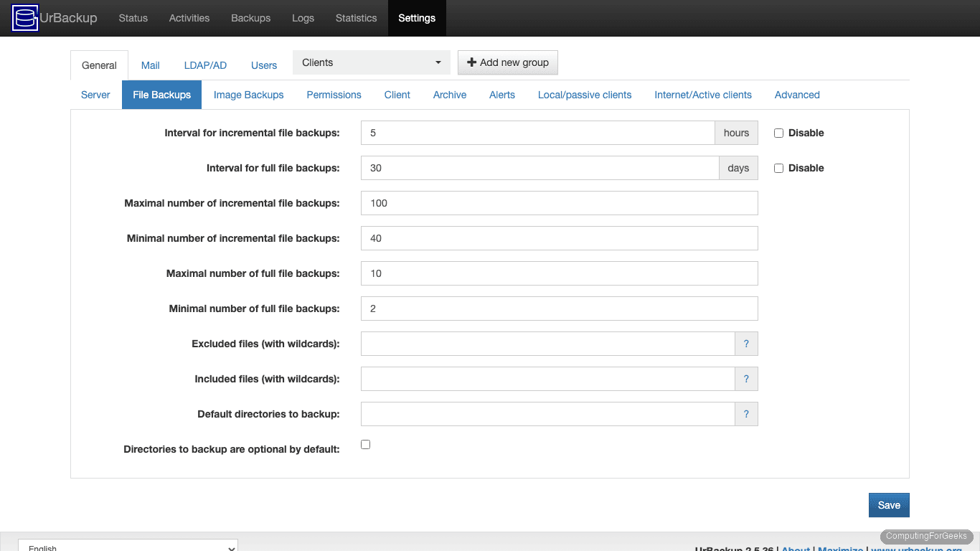Click the Save button
The image size is (980, 551).
click(889, 504)
